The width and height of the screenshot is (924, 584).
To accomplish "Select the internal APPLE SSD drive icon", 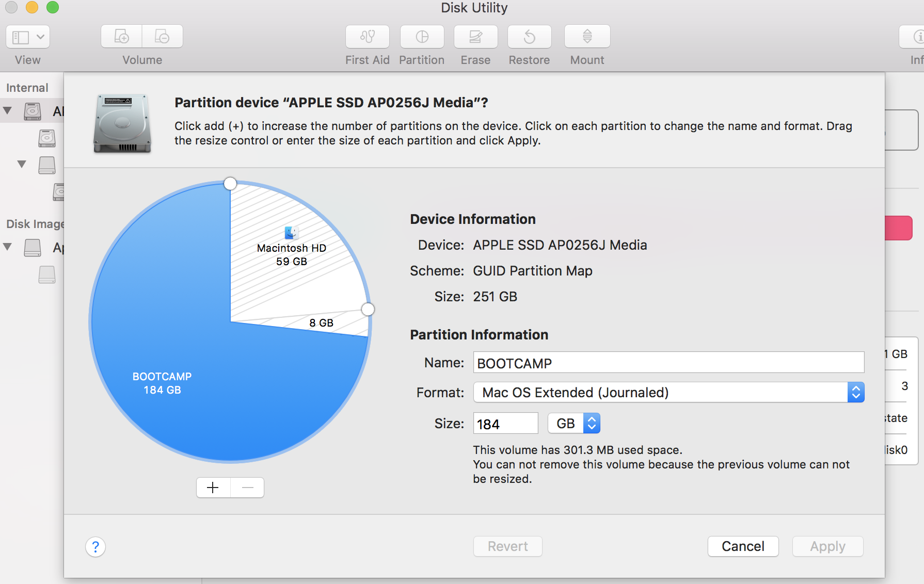I will [x=32, y=111].
